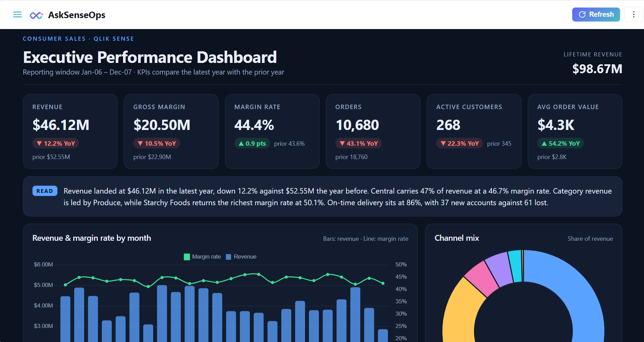The height and width of the screenshot is (342, 644).
Task: Click the "Bars: revenue · Line: margin rate" caption
Action: tap(366, 239)
